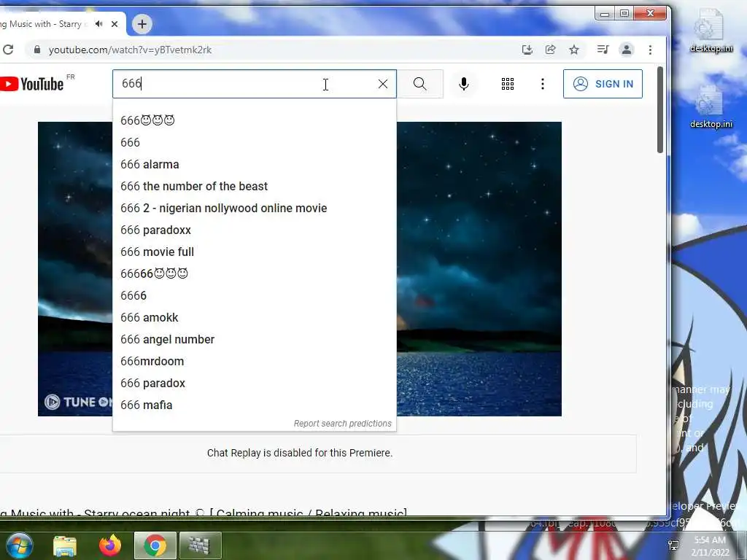Open the Chrome profile avatar
The width and height of the screenshot is (747, 560).
click(627, 50)
